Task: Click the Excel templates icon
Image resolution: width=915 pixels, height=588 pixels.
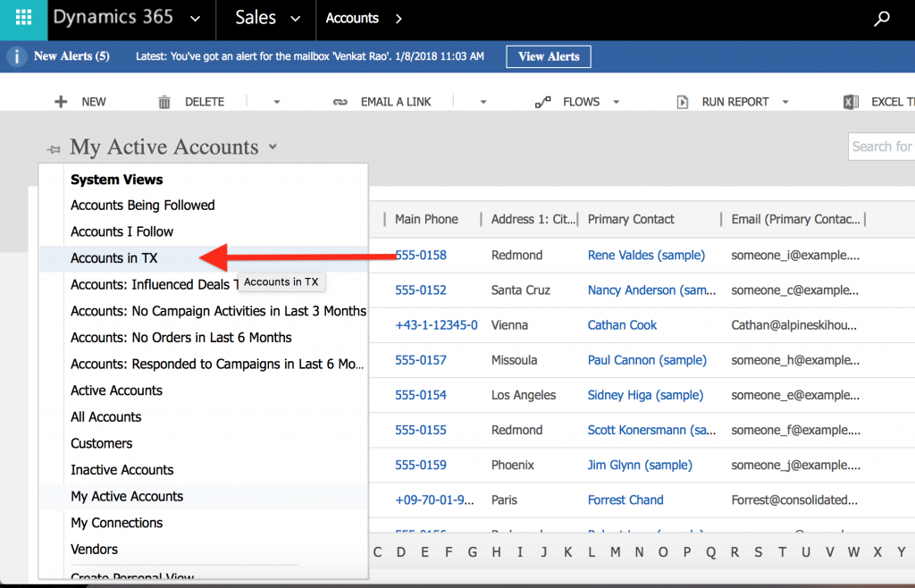Action: [851, 102]
